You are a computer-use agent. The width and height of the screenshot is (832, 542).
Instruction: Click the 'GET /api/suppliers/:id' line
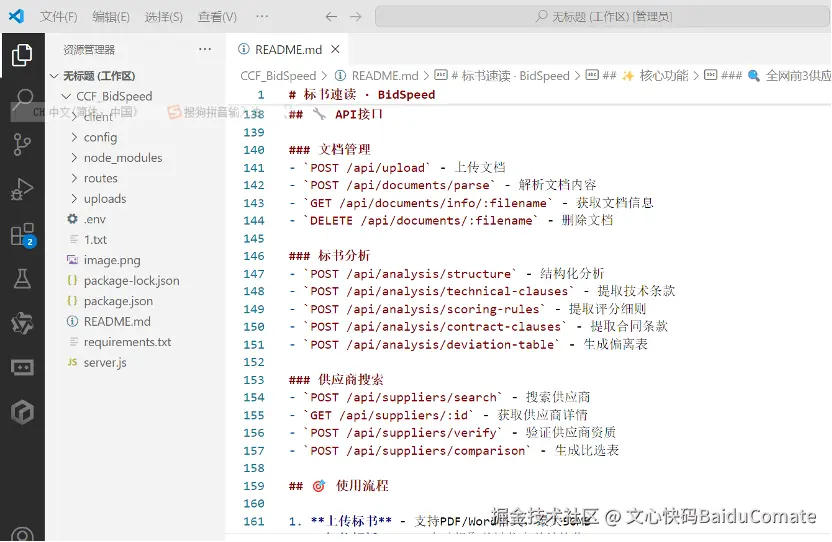point(438,415)
